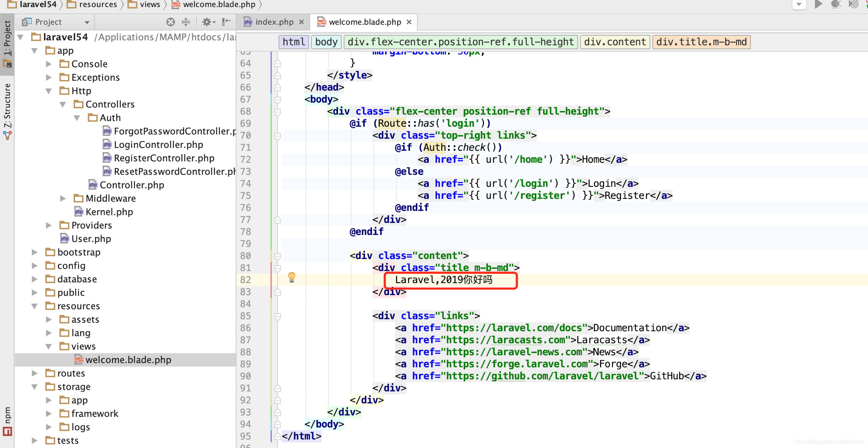Viewport: 868px width, 448px height.
Task: Expand the Exceptions folder
Action: 49,77
